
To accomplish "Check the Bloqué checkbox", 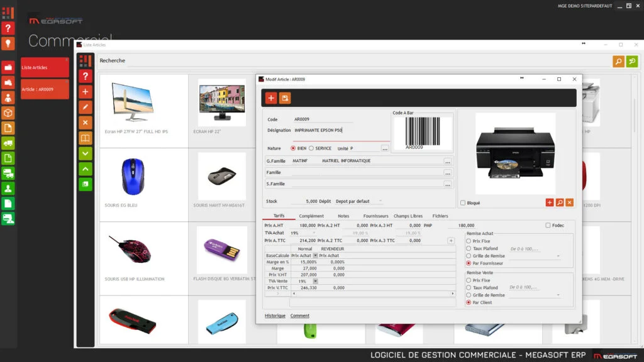I will (x=463, y=203).
